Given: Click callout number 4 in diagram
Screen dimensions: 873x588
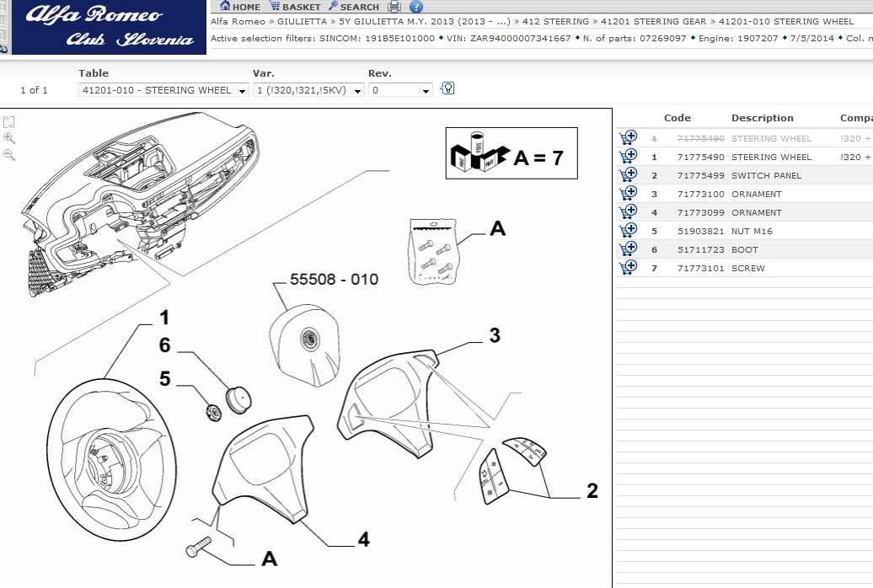Looking at the screenshot, I should (363, 539).
